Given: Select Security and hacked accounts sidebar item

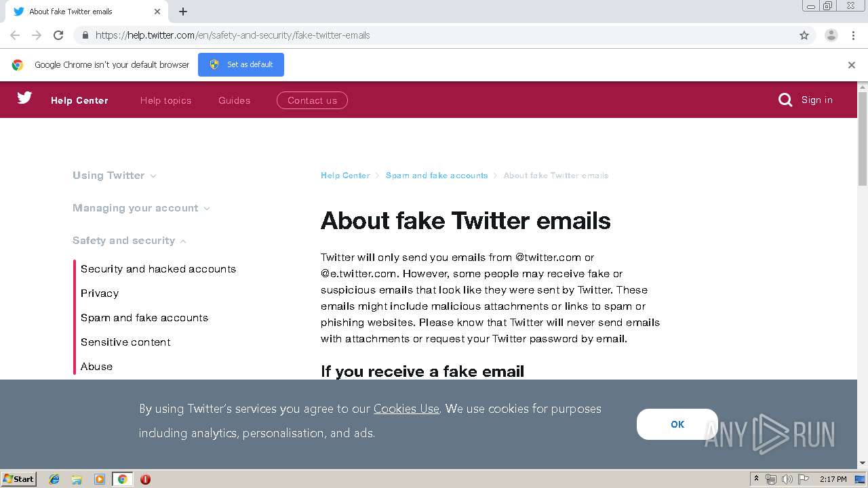Looking at the screenshot, I should coord(158,269).
